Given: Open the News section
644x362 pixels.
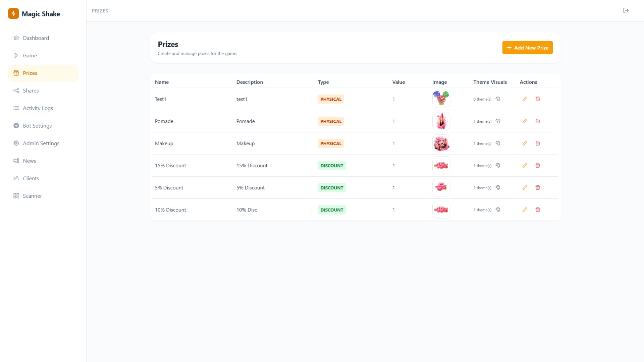Looking at the screenshot, I should (x=43, y=161).
